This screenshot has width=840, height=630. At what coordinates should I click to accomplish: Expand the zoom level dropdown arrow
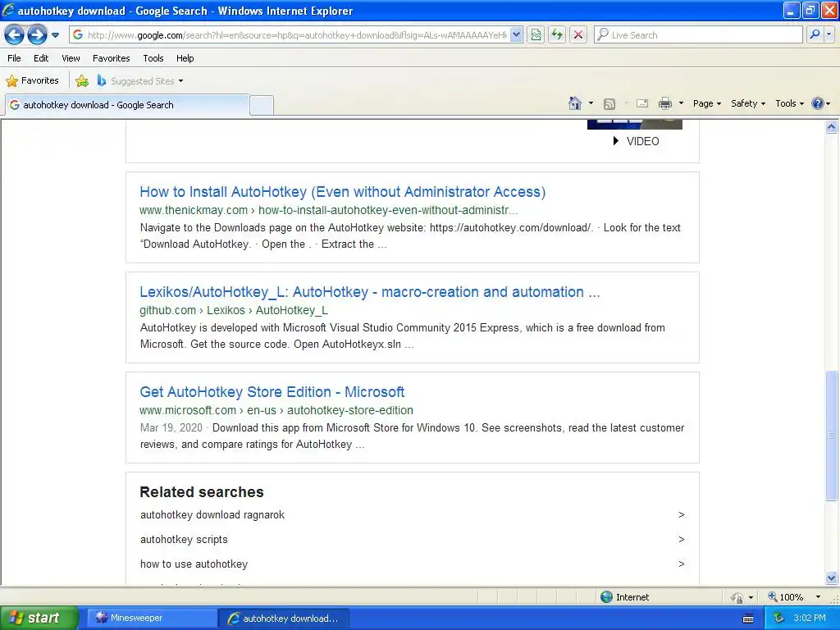tap(818, 597)
